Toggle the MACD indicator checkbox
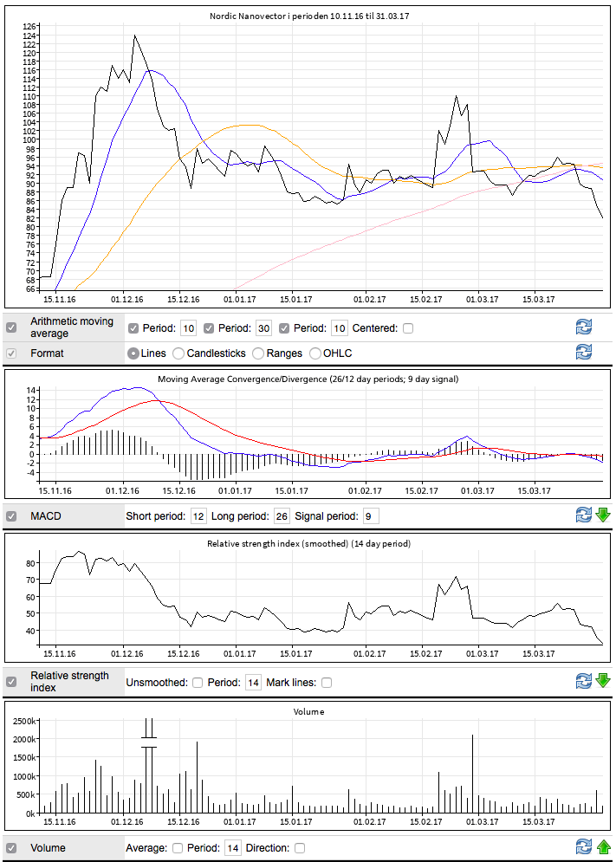Image resolution: width=616 pixels, height=862 pixels. [11, 516]
